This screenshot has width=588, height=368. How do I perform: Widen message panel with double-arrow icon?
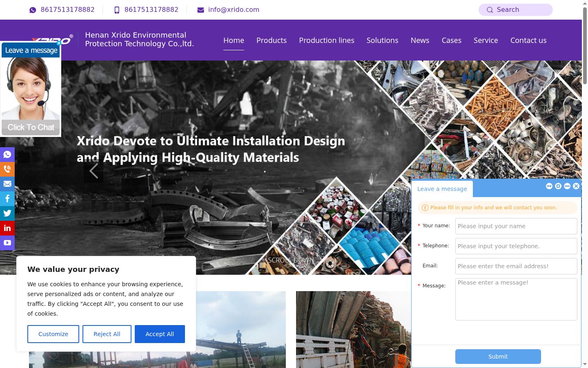(x=549, y=186)
